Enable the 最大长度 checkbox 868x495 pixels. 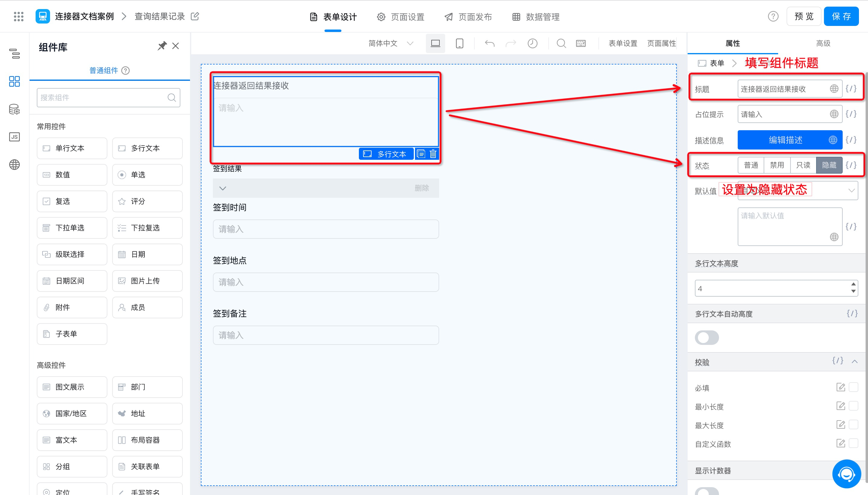tap(854, 424)
